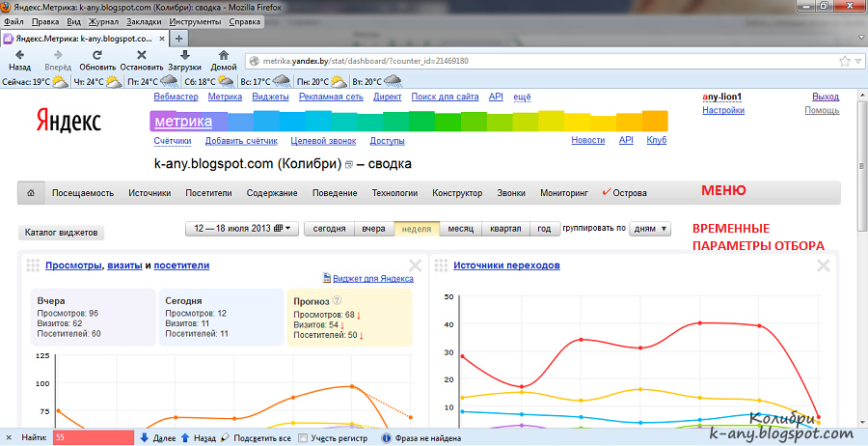Image resolution: width=868 pixels, height=446 pixels.
Task: Open the Источники menu item
Action: coord(149,193)
